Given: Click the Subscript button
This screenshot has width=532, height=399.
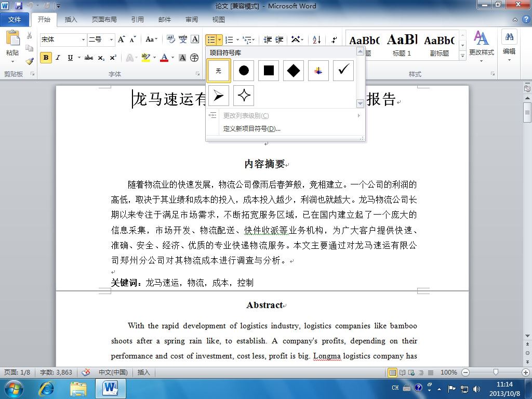Looking at the screenshot, I should (101, 58).
